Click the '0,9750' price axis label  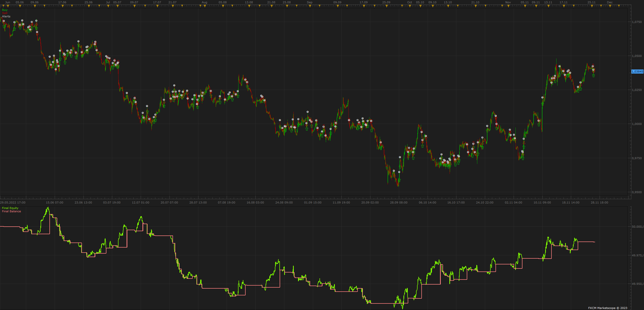point(637,158)
